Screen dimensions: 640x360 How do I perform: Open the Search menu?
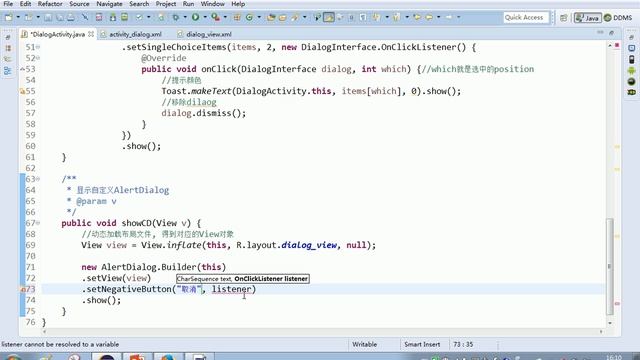139,4
